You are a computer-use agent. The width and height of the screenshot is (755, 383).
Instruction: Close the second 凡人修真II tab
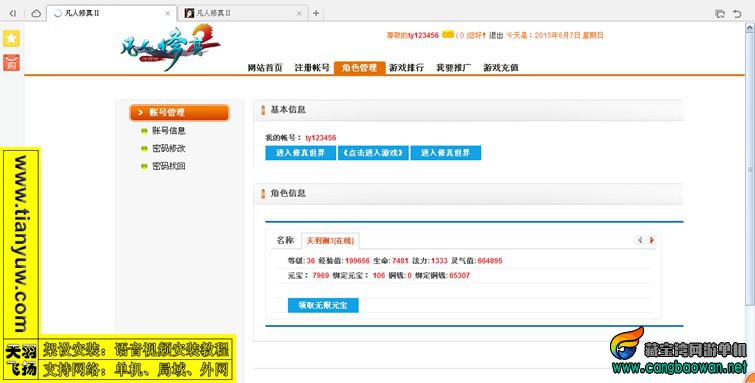coord(299,13)
